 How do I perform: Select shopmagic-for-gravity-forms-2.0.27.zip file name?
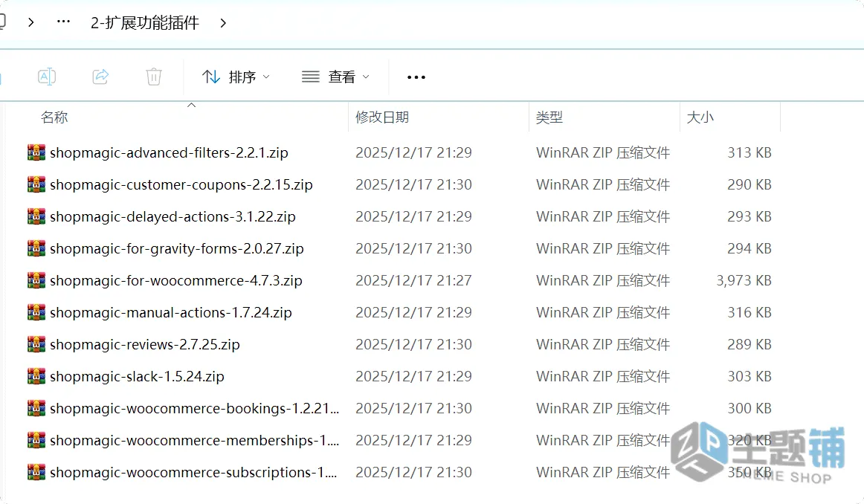click(177, 248)
